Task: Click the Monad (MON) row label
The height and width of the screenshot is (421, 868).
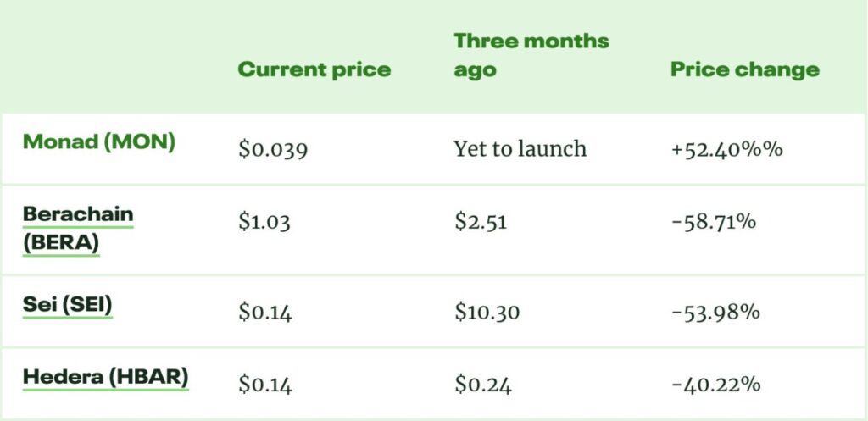Action: click(x=99, y=141)
